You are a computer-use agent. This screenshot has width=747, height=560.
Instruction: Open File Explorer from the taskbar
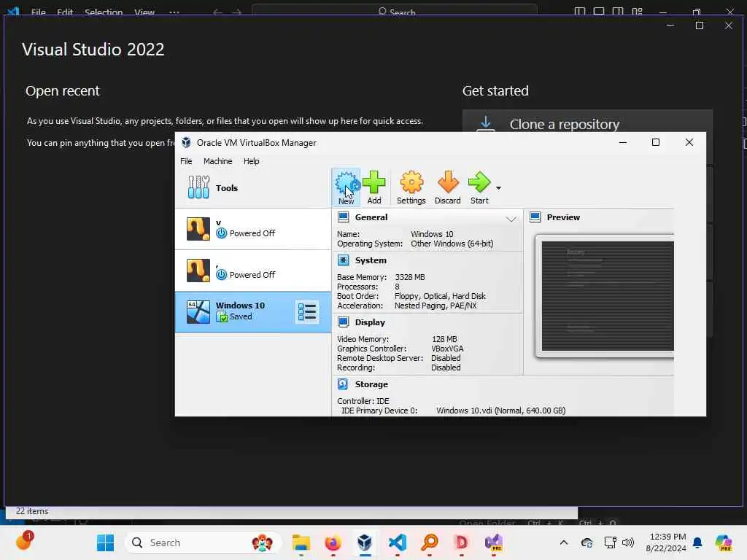[301, 542]
